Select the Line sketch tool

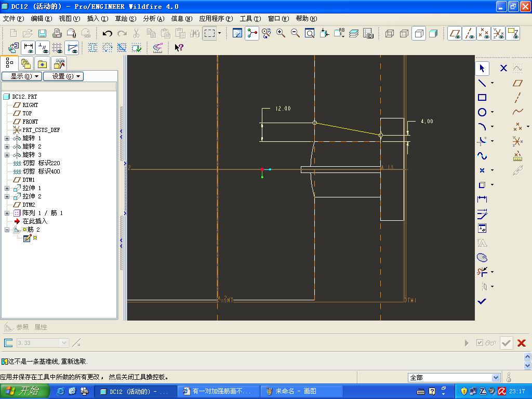click(482, 83)
